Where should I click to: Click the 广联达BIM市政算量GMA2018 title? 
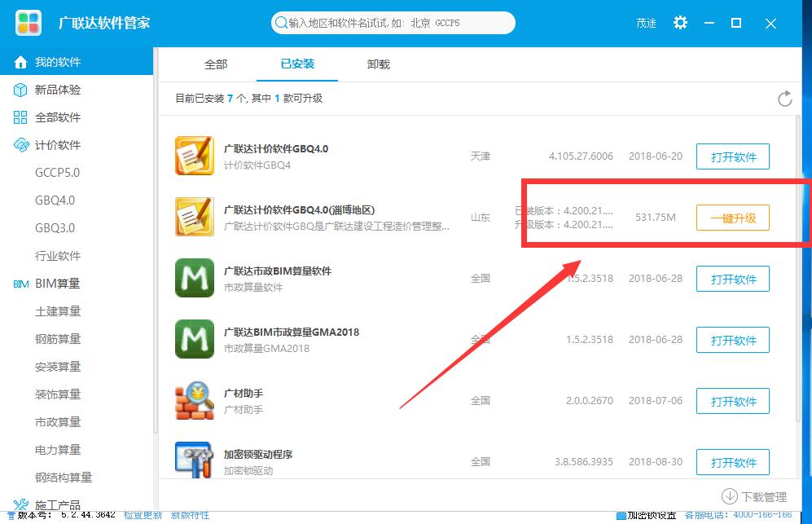pyautogui.click(x=291, y=332)
